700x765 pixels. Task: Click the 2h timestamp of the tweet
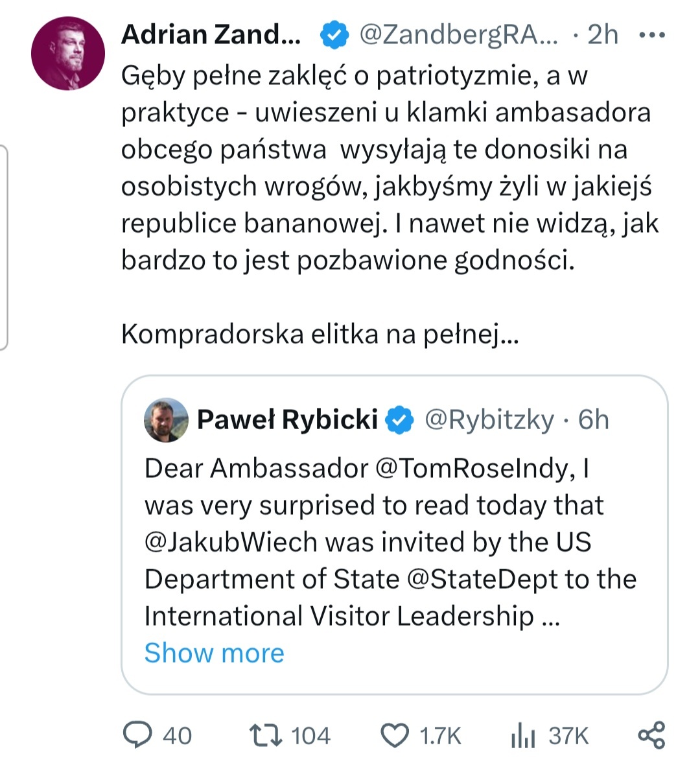click(603, 35)
